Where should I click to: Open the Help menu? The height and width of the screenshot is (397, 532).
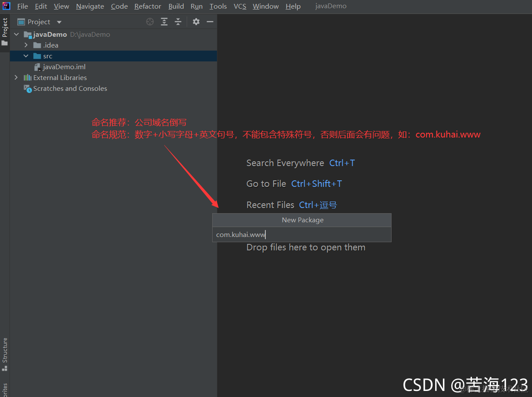coord(293,6)
